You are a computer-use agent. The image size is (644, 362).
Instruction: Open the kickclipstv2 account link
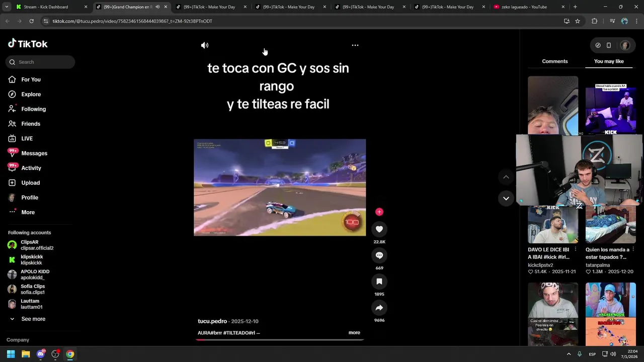(x=540, y=265)
